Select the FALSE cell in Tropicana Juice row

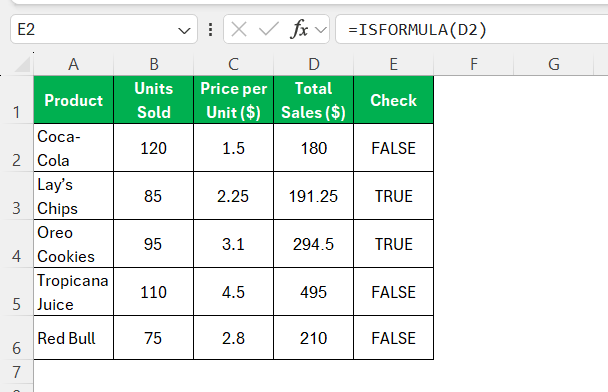pos(394,292)
